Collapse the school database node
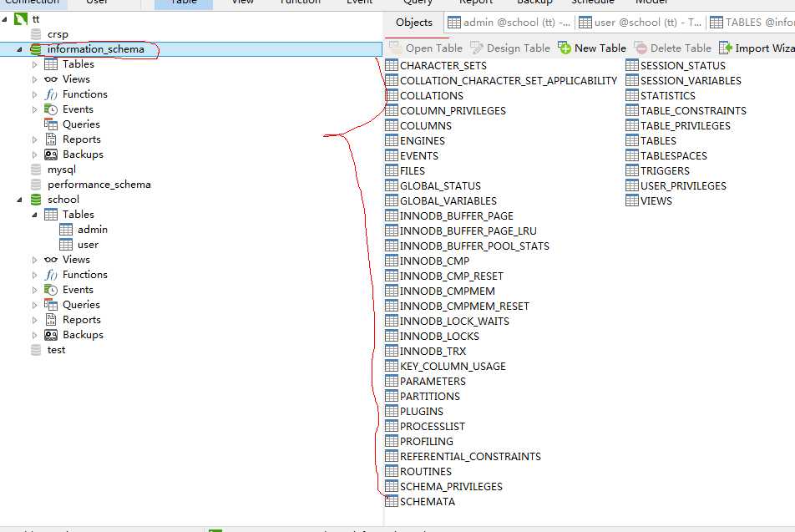 coord(19,200)
